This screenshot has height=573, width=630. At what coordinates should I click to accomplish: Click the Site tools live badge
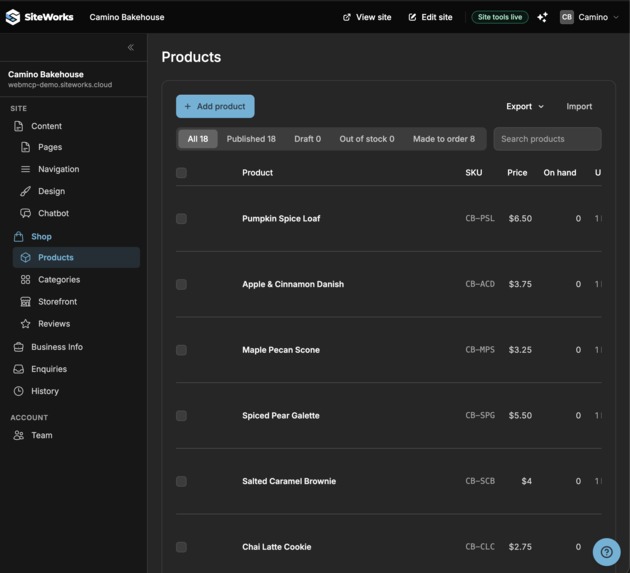(x=500, y=17)
